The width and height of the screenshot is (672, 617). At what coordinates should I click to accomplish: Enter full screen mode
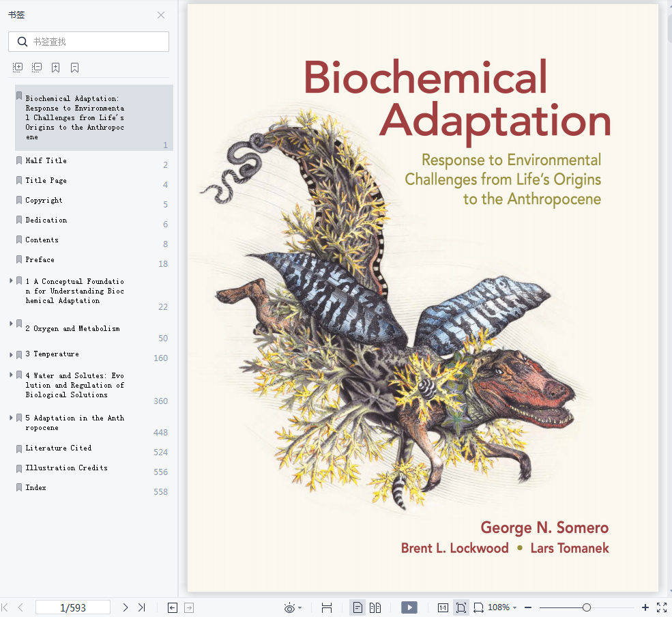tap(662, 607)
